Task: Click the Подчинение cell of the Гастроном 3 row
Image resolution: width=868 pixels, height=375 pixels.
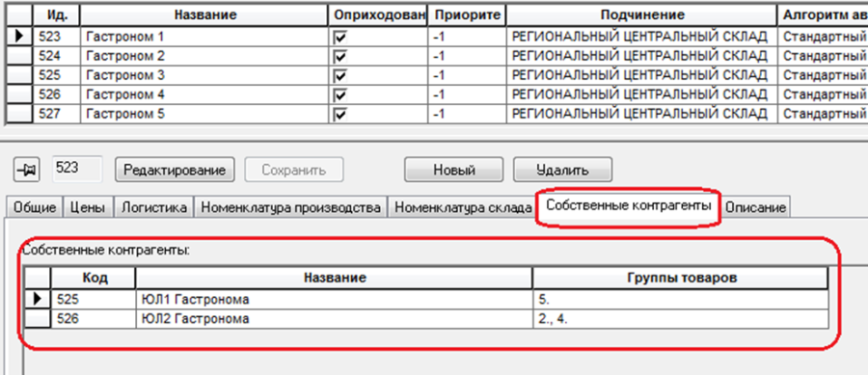Action: [642, 76]
